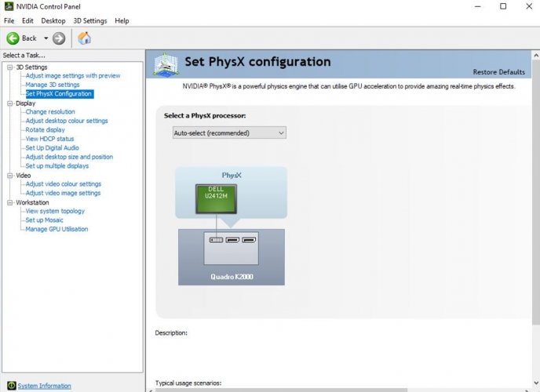Viewport: 540px width, 392px height.
Task: Collapse the Workstation tree node
Action: click(10, 202)
